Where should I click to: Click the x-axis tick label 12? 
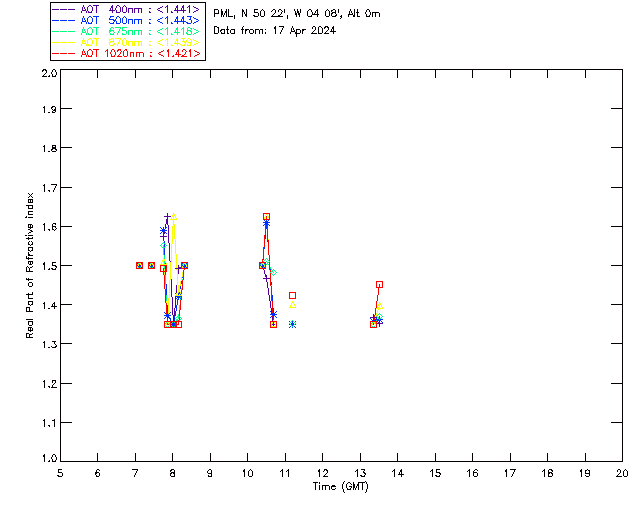coord(322,473)
